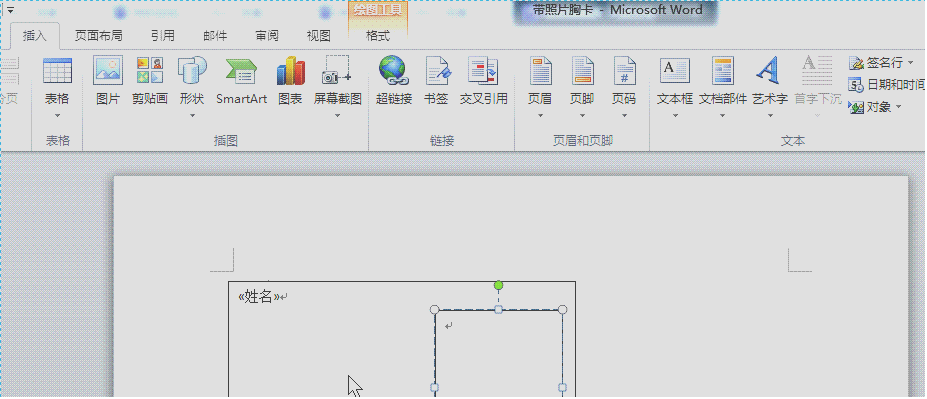Click the green rotation handle of the text box
The image size is (927, 399).
click(498, 286)
